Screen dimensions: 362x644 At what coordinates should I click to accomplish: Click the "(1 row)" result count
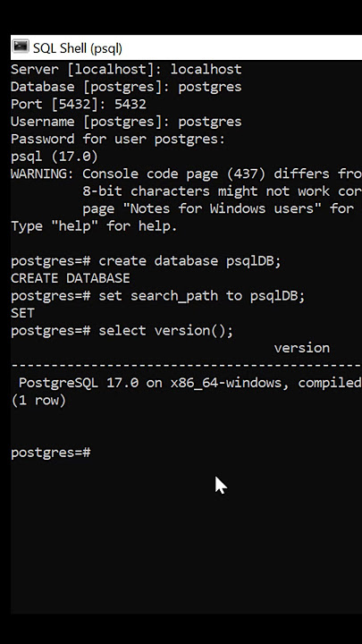point(38,400)
